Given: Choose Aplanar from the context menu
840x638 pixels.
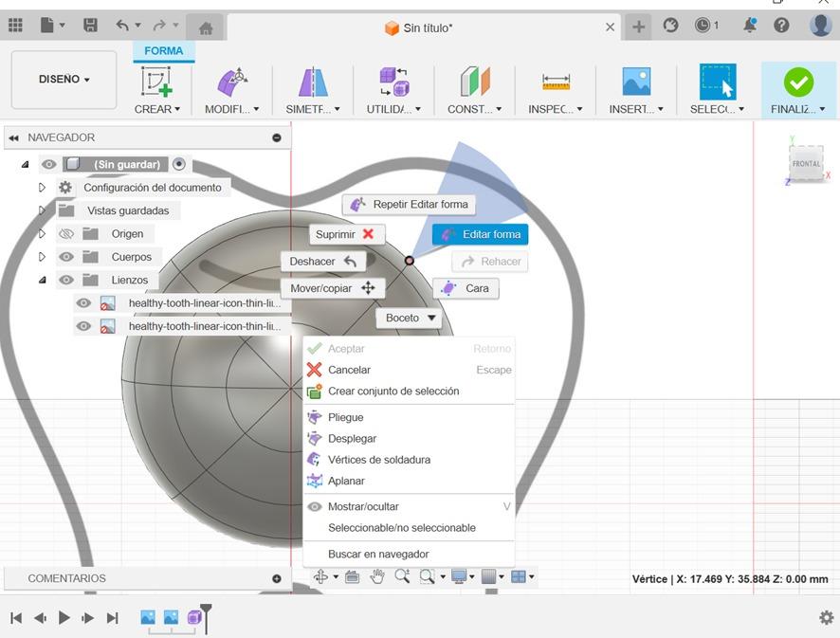Looking at the screenshot, I should coord(346,481).
